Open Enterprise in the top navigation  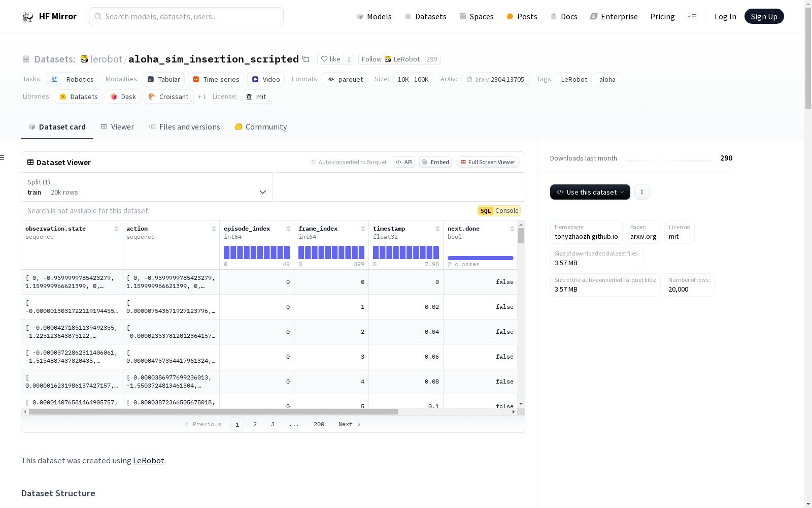coord(614,17)
